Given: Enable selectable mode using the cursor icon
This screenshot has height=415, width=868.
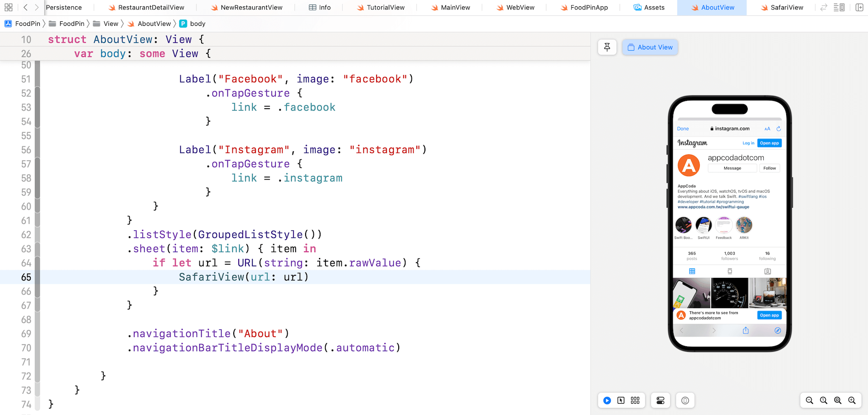Looking at the screenshot, I should pyautogui.click(x=620, y=400).
